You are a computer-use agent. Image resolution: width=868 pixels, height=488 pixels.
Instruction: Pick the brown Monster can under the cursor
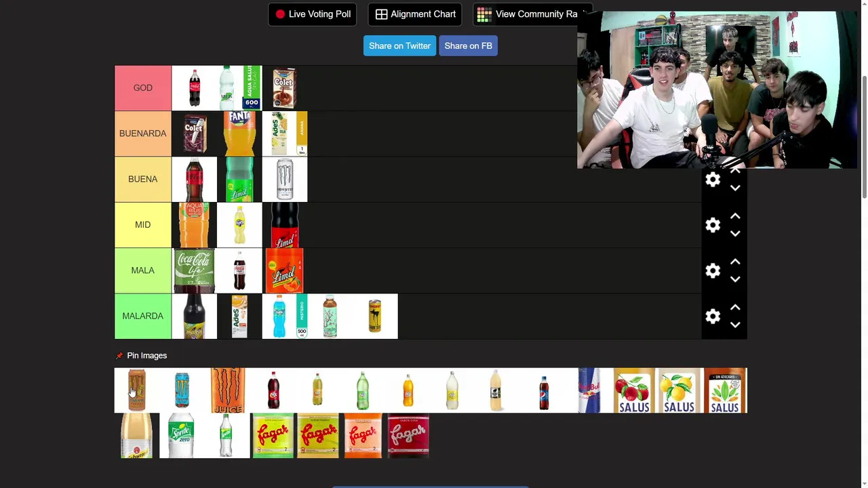click(x=137, y=390)
